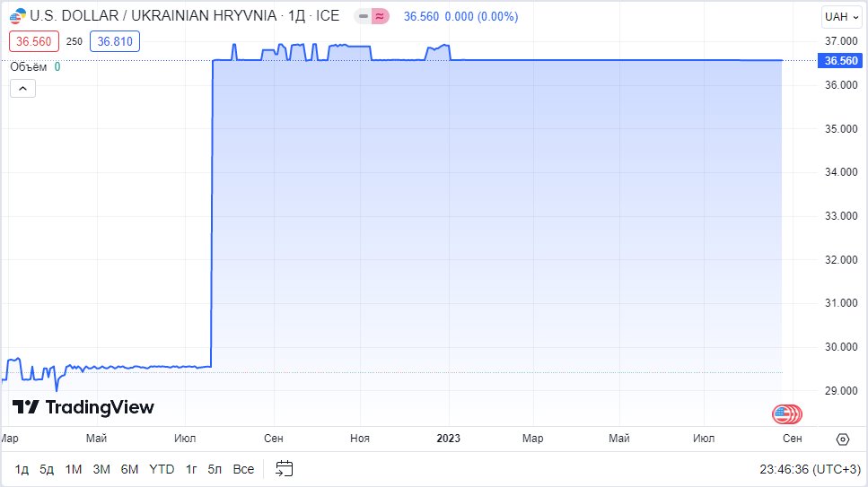Select YTD time range
Image resolution: width=868 pixels, height=487 pixels.
click(x=162, y=468)
